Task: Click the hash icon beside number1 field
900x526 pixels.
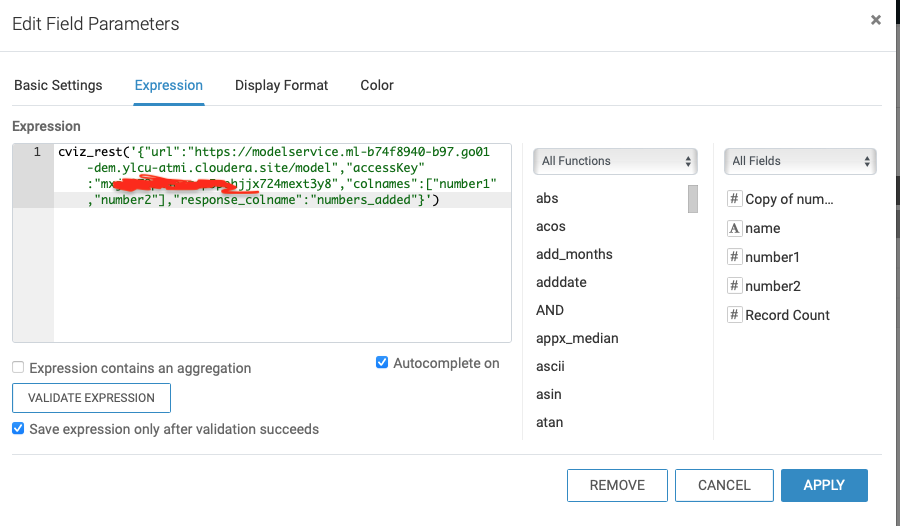Action: 734,257
